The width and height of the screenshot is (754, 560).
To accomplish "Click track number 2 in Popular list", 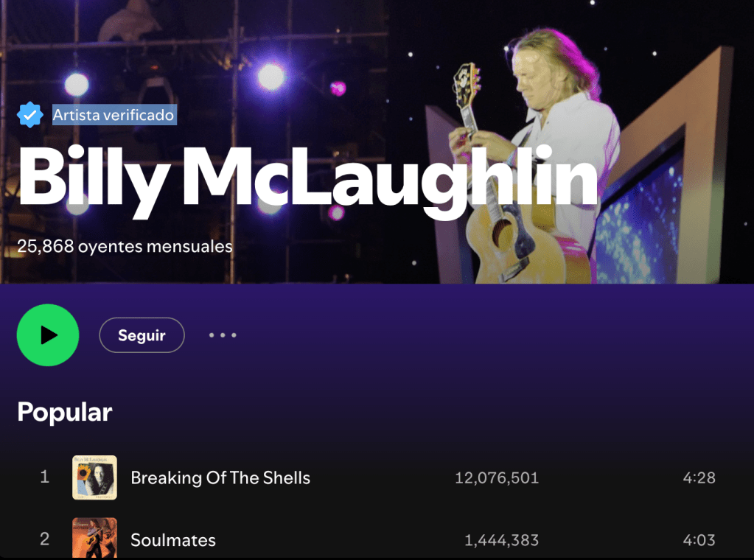I will (44, 539).
